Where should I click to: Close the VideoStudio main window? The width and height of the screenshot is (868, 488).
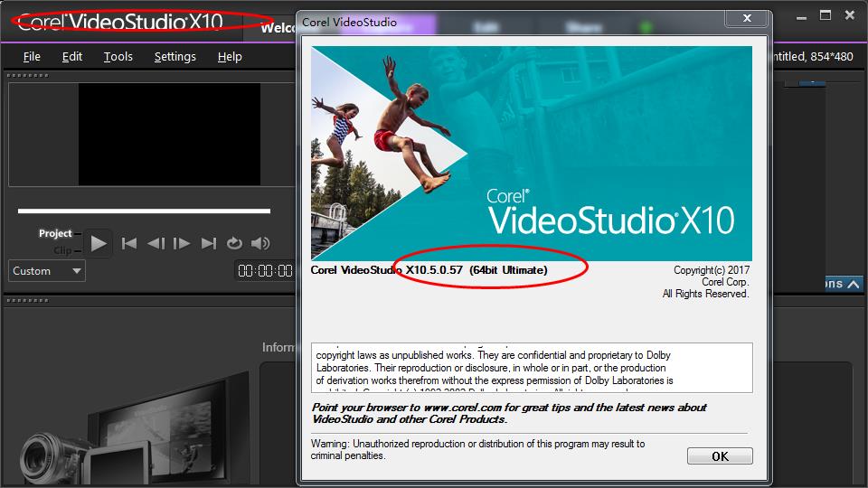tap(850, 15)
